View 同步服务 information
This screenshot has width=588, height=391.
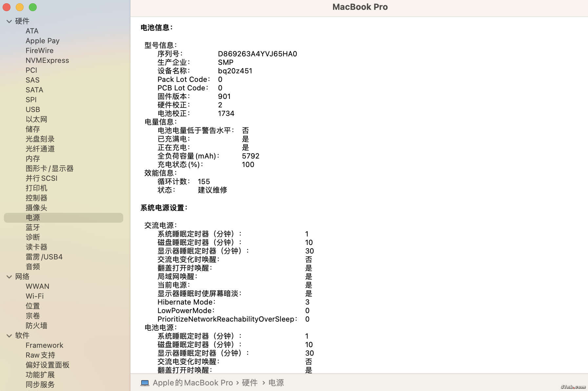40,385
